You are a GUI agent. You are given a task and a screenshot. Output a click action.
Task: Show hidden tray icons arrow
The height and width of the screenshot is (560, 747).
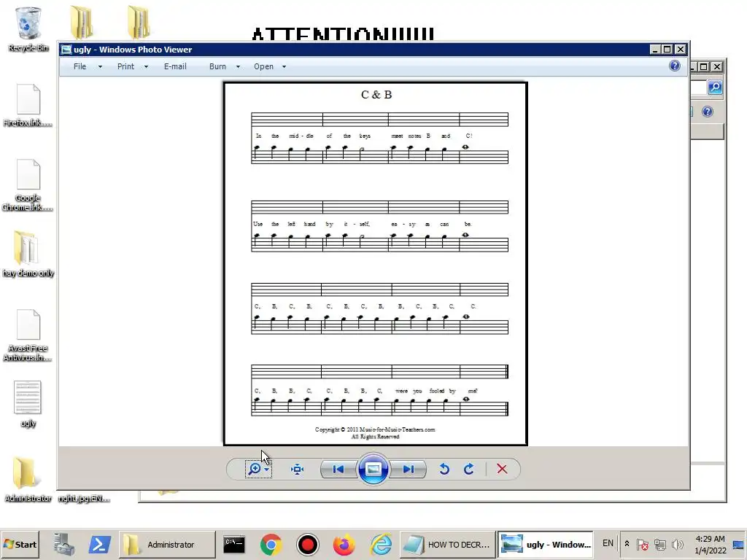click(x=627, y=543)
